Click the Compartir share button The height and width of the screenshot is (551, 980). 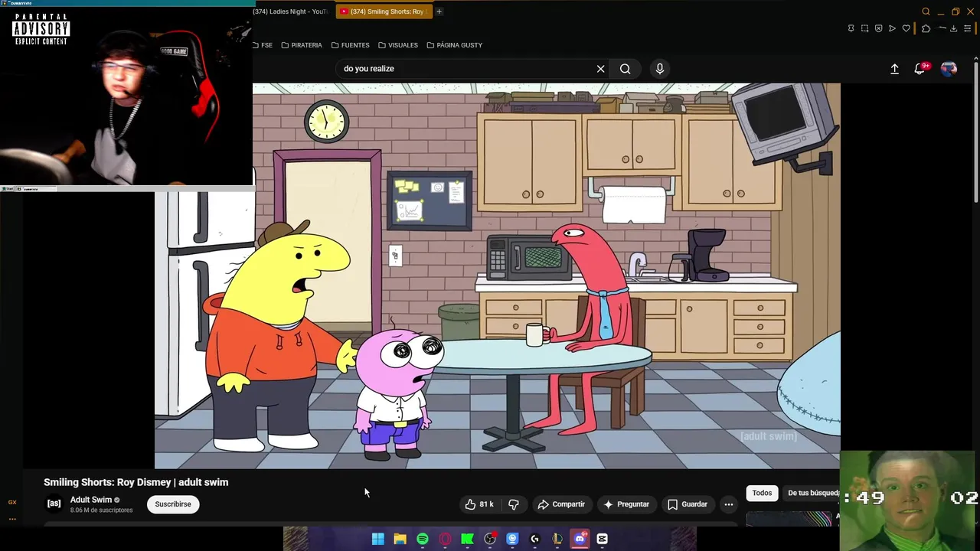(561, 504)
